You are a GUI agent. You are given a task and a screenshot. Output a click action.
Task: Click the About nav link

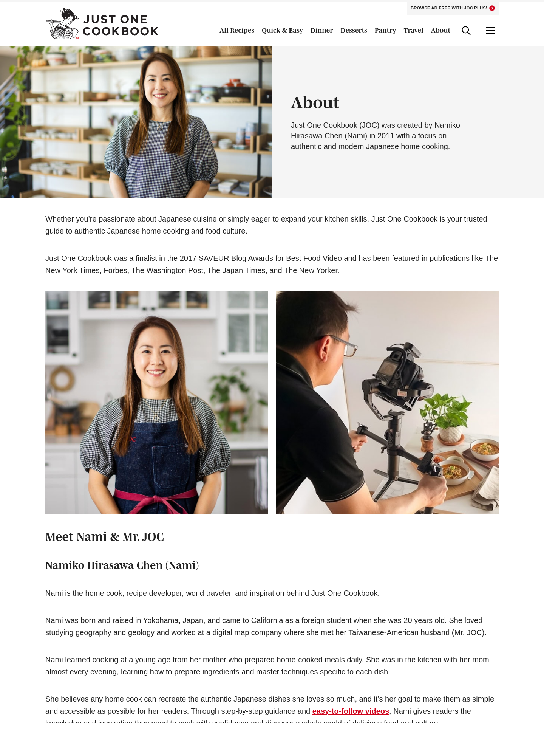[x=440, y=30]
